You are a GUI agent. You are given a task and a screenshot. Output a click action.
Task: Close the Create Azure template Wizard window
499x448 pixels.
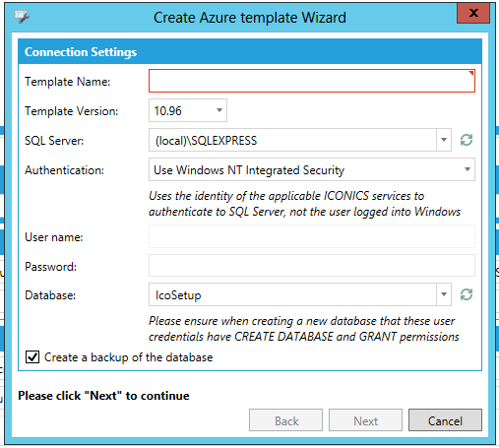[473, 14]
